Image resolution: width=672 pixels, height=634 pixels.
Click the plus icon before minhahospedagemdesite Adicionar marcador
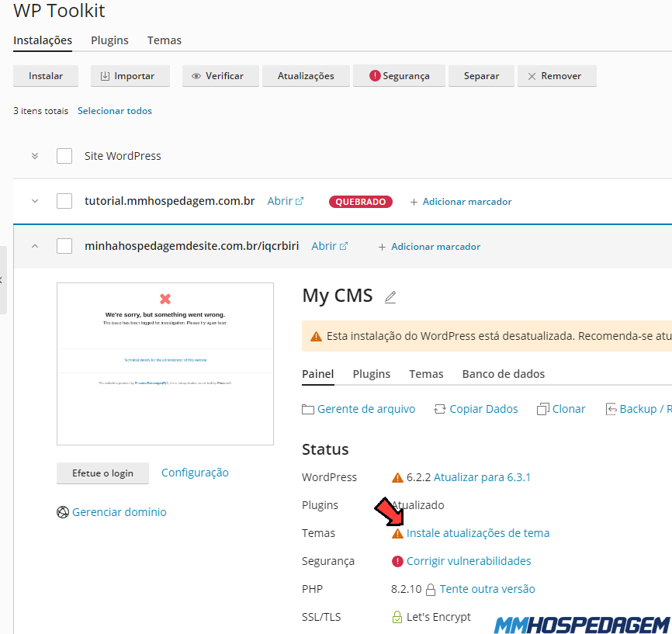click(382, 247)
